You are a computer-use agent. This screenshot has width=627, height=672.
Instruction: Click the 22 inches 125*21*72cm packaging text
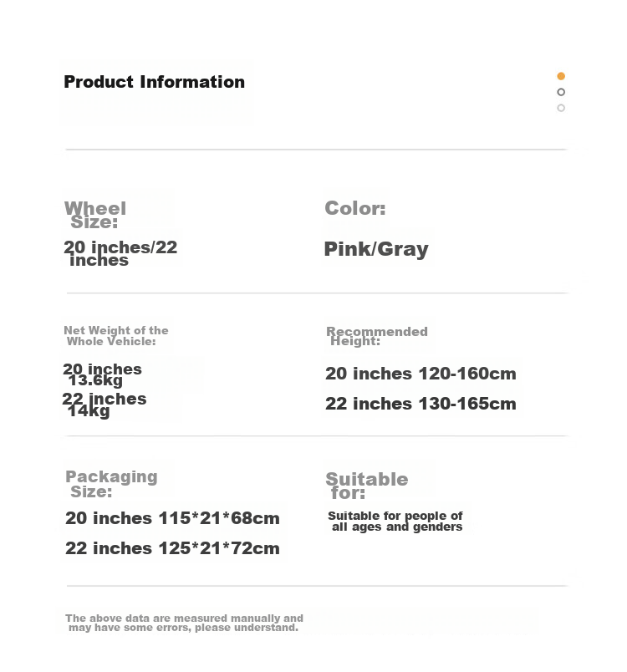point(172,548)
